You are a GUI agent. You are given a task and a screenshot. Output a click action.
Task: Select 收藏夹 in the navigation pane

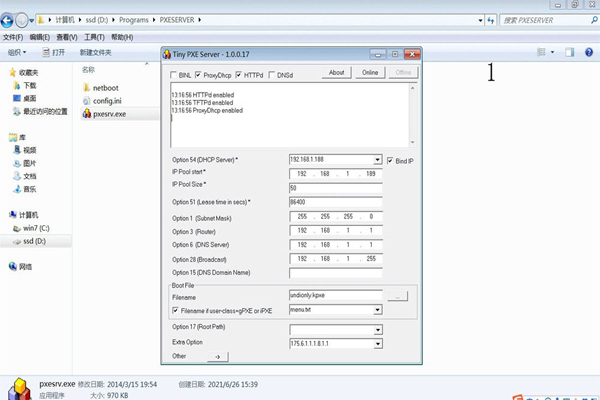pyautogui.click(x=24, y=72)
